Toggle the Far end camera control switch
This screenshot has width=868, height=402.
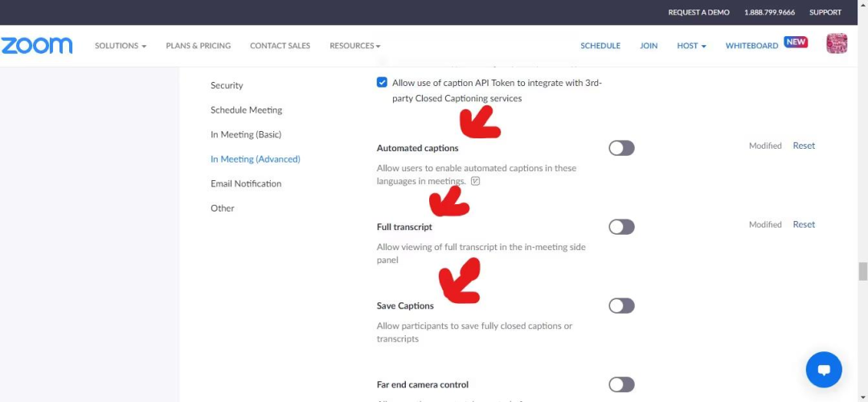[621, 384]
